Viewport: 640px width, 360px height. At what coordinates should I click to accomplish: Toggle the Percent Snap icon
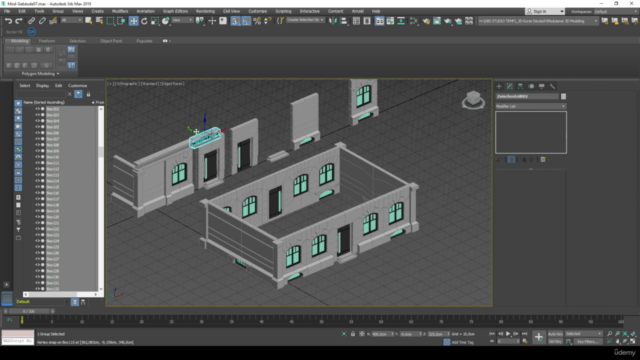(x=257, y=21)
